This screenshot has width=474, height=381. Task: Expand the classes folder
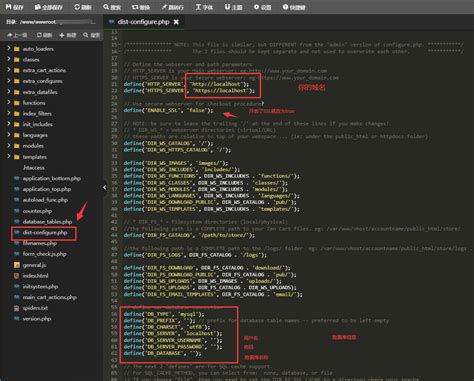point(8,59)
